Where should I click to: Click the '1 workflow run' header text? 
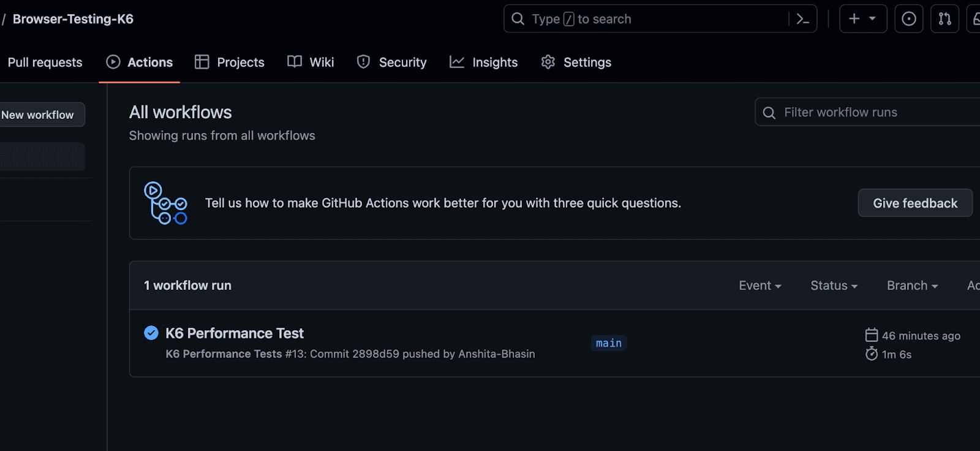(x=187, y=286)
